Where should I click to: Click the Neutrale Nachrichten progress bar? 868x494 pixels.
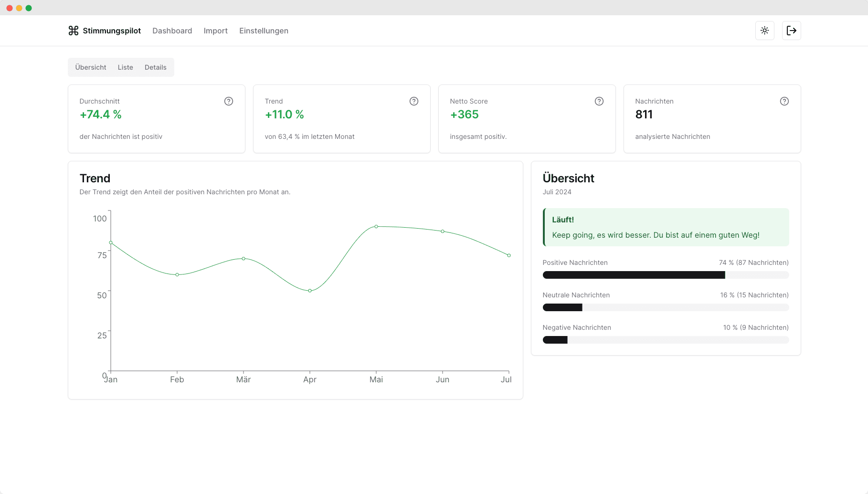666,307
